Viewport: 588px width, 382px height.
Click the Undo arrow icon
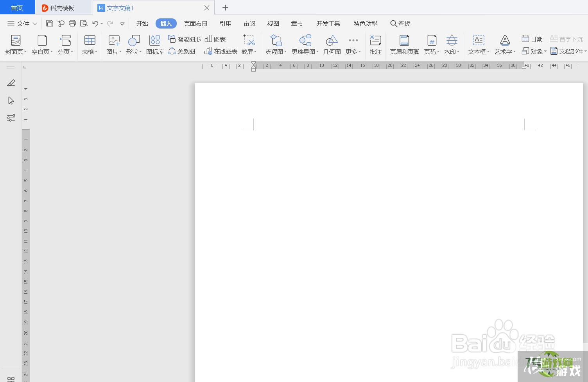tap(95, 23)
